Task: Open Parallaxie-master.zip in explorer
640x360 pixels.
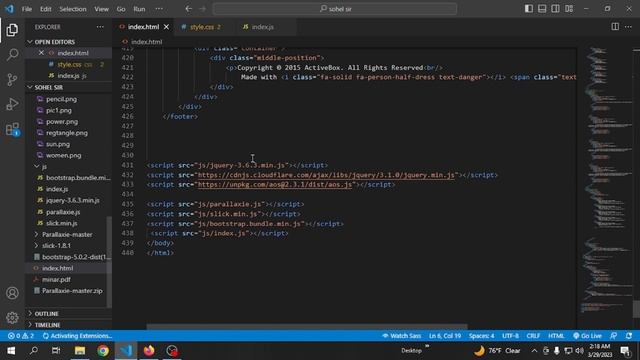Action: tap(72, 291)
